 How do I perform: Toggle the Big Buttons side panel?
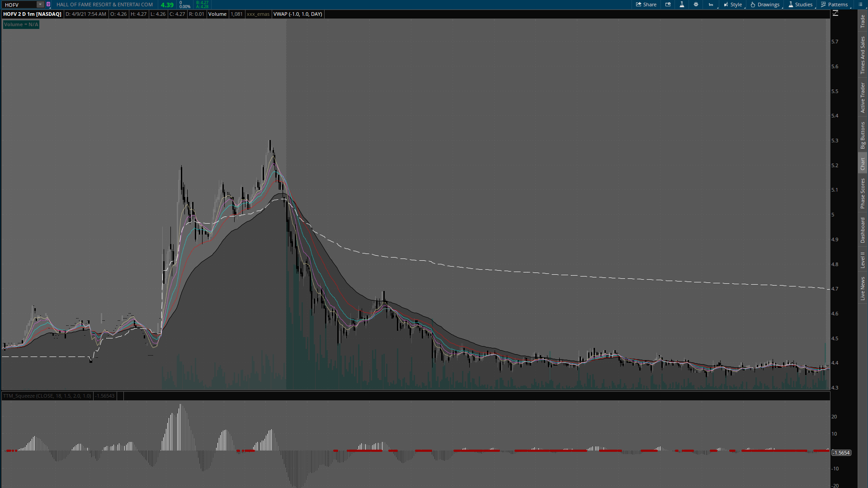pos(863,135)
